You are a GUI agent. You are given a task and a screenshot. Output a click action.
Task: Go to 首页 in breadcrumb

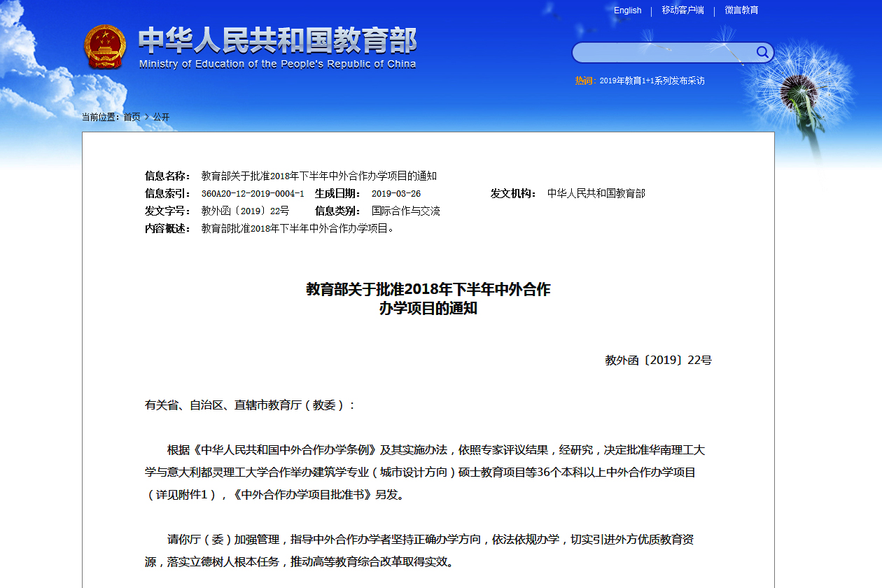(x=132, y=117)
